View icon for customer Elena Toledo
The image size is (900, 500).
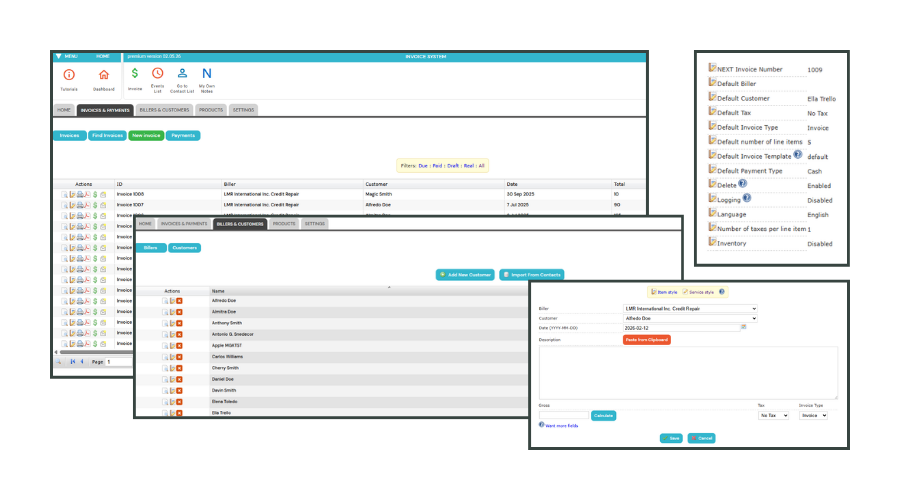(x=165, y=402)
